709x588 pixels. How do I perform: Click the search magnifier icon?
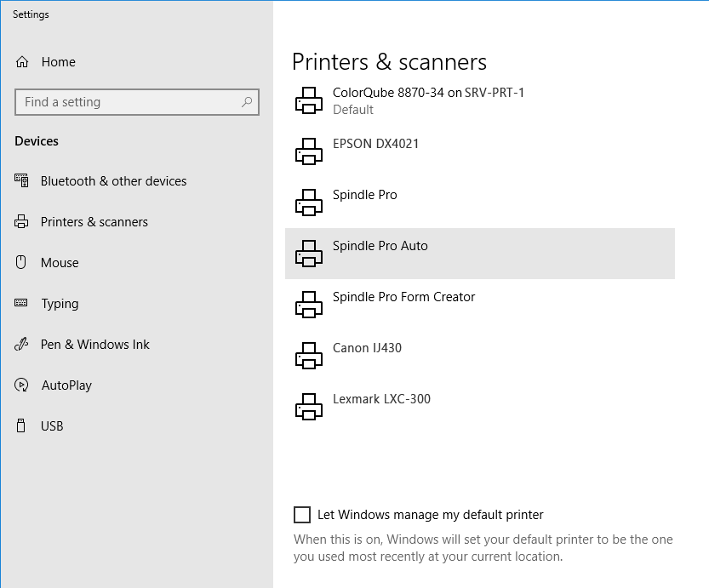[247, 102]
